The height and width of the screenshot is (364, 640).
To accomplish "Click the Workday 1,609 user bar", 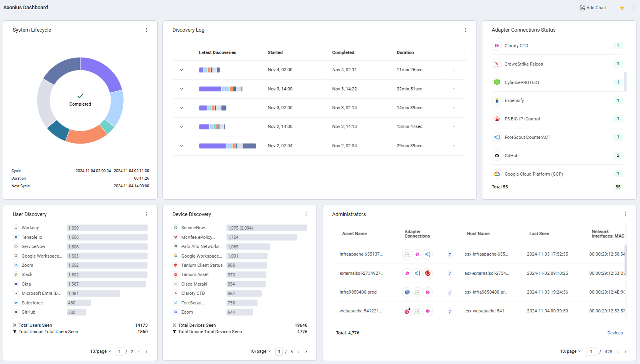I will [x=107, y=228].
